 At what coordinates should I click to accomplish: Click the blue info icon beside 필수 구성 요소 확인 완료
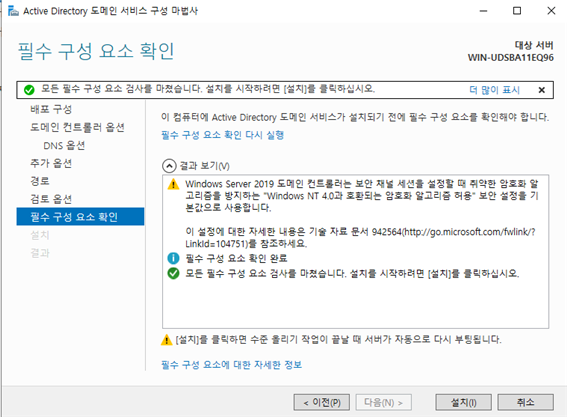[x=173, y=258]
